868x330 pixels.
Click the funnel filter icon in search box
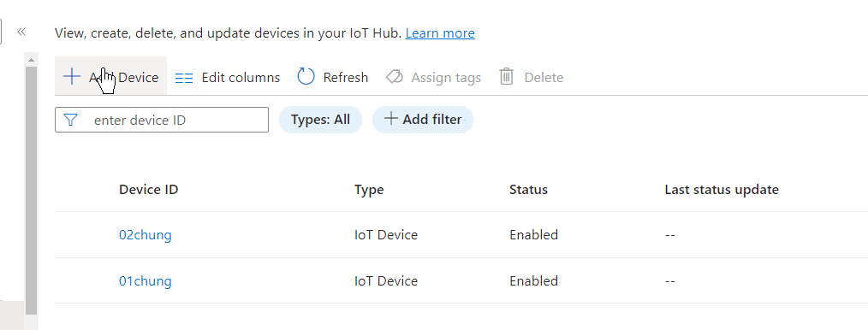(70, 120)
